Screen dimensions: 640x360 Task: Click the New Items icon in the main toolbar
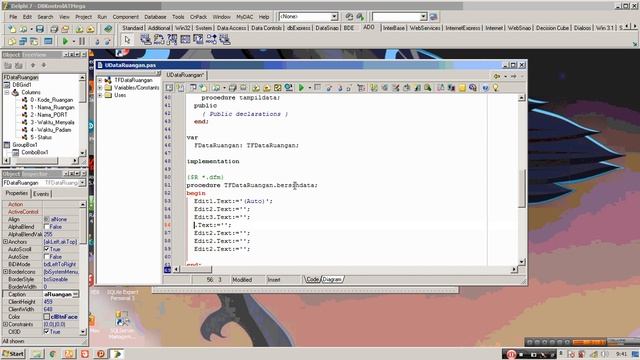coord(12,29)
